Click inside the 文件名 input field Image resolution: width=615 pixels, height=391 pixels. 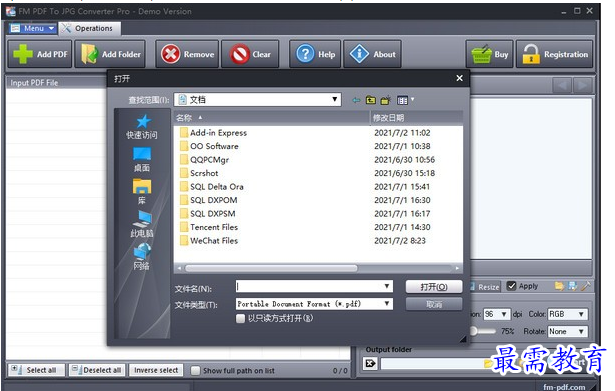(x=309, y=286)
